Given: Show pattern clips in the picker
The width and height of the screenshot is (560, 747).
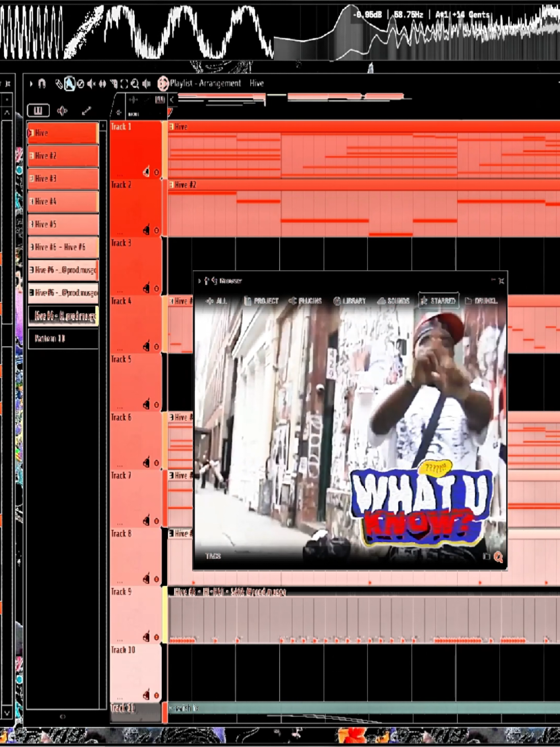Looking at the screenshot, I should pyautogui.click(x=38, y=110).
